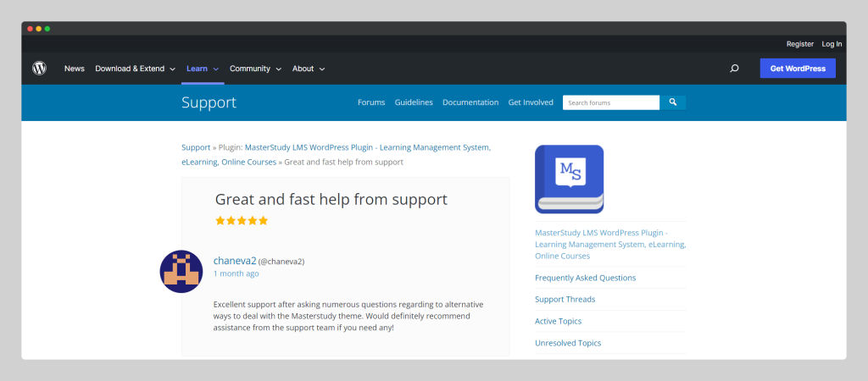868x381 pixels.
Task: Click the '(@chaneva2)' handle text
Action: 281,262
